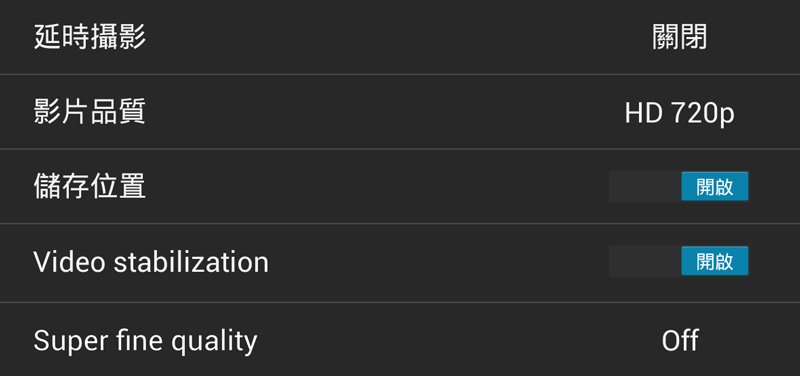The width and height of the screenshot is (800, 376).
Task: Click dark track of Video stabilization switch
Action: click(645, 261)
